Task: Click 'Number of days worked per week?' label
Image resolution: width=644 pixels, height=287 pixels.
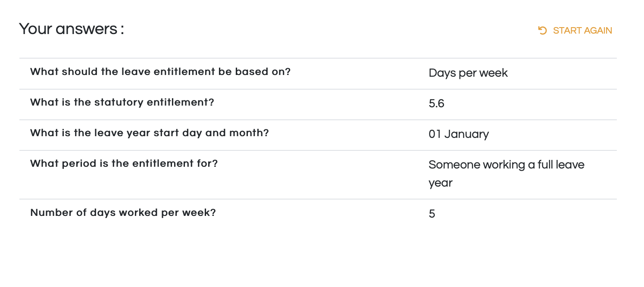Action: pos(123,212)
